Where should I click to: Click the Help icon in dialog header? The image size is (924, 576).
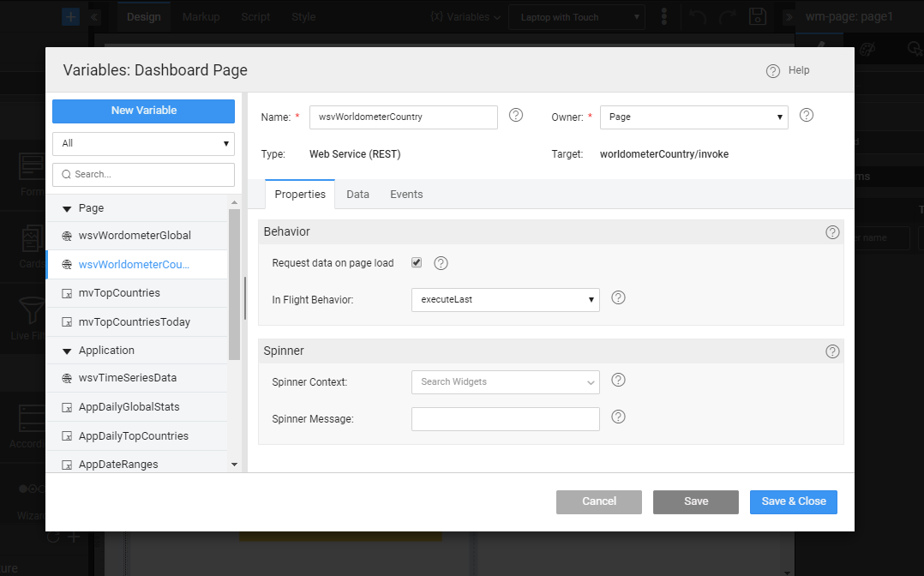pyautogui.click(x=773, y=71)
